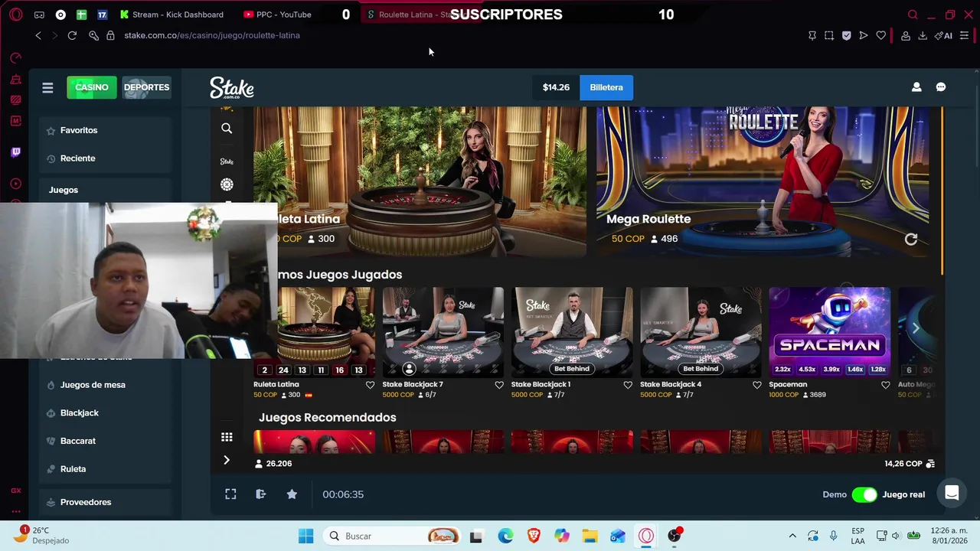Favorite Stake Blackjack 4 with its heart
The image size is (980, 551).
pos(756,385)
